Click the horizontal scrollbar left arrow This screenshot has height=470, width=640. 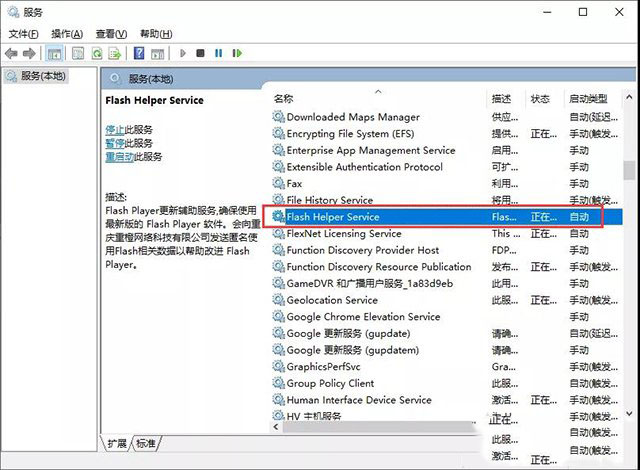pos(276,427)
